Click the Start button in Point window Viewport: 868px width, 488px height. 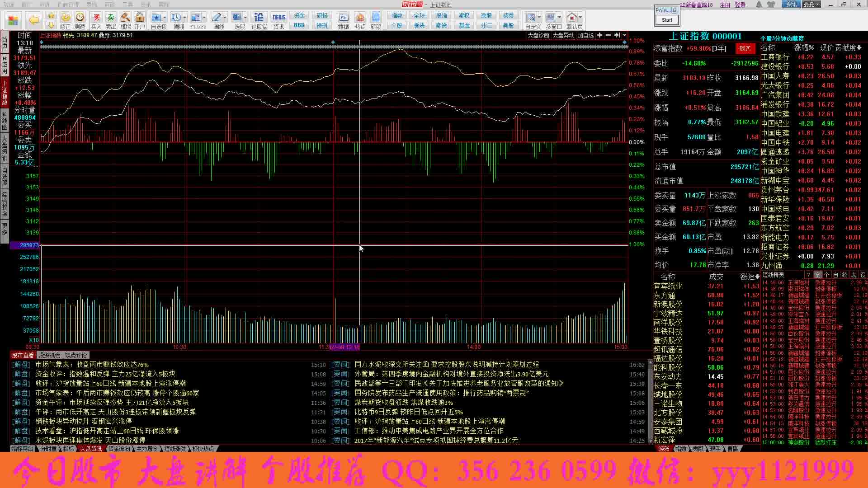(x=667, y=20)
